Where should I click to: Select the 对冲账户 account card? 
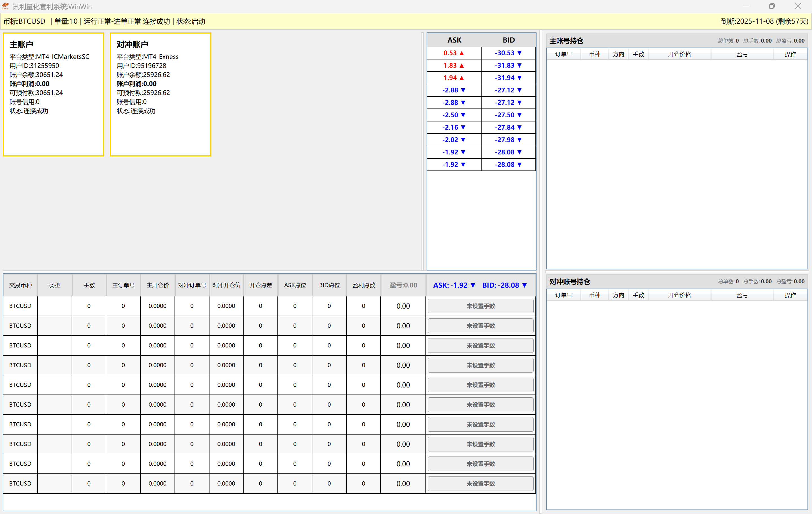160,94
